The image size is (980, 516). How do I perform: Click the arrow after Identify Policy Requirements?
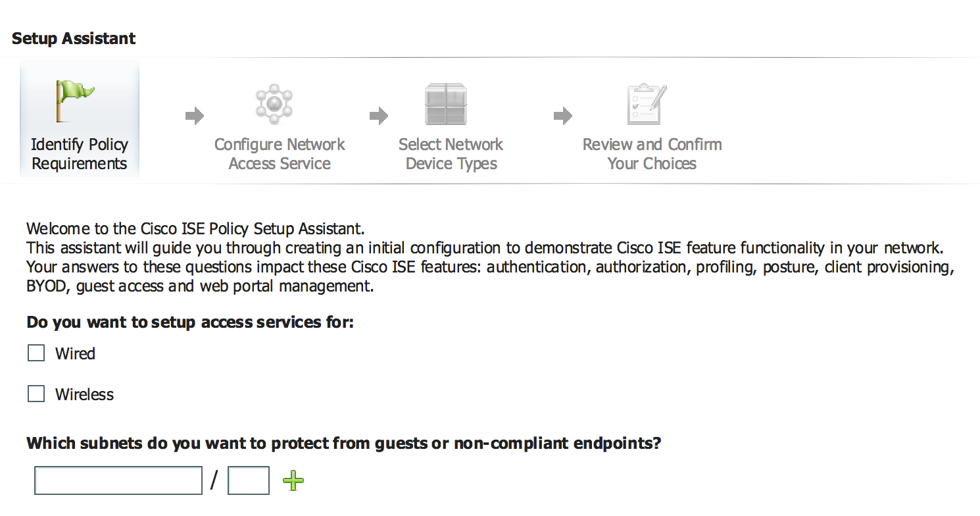click(x=195, y=116)
